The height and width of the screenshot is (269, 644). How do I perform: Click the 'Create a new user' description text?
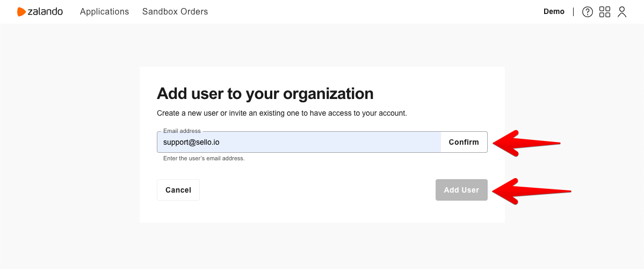(282, 113)
